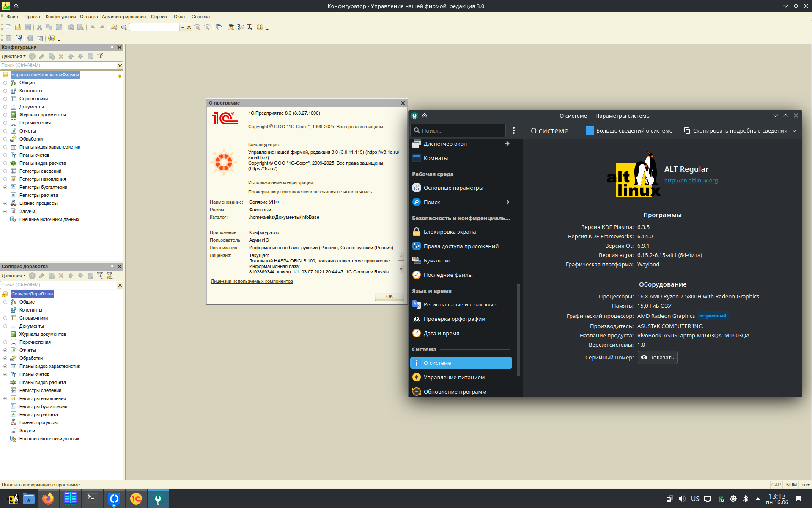This screenshot has height=508, width=812.
Task: Click Скопировать подробные сведения button
Action: 736,130
